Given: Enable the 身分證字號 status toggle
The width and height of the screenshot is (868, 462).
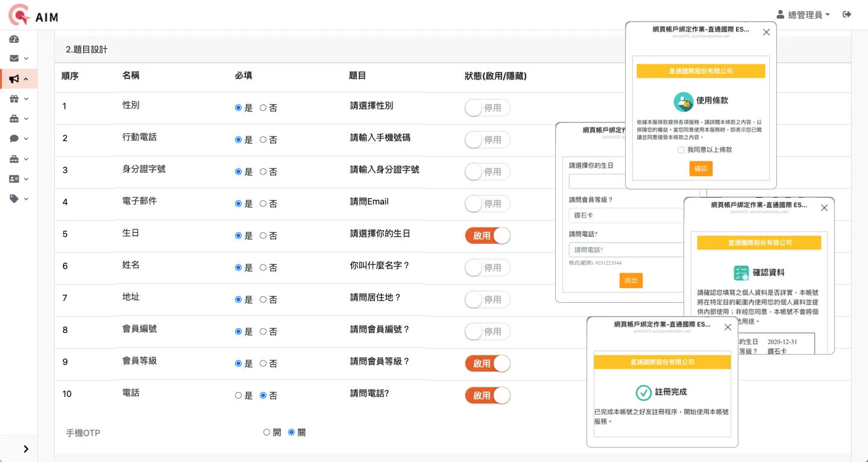Looking at the screenshot, I should pos(488,172).
